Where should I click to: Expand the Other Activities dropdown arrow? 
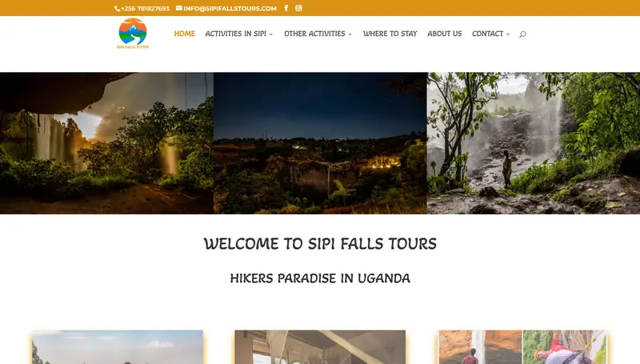[x=350, y=34]
